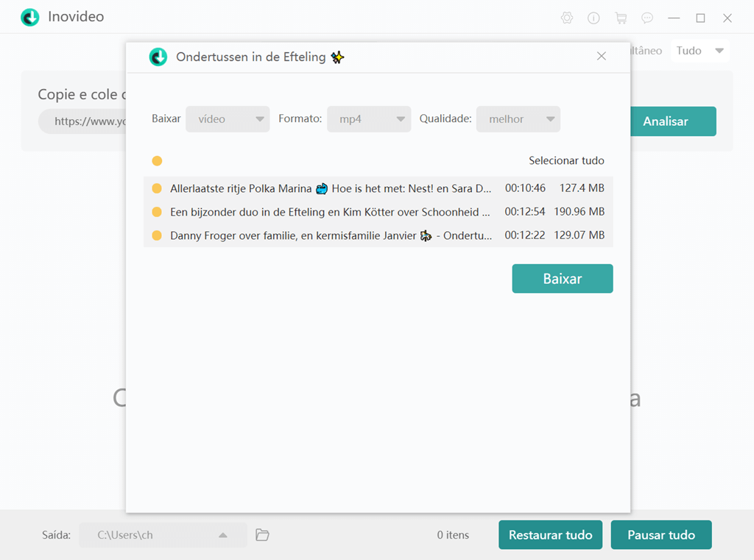Click Restaurar tudo button
Viewport: 754px width, 560px height.
pos(550,534)
